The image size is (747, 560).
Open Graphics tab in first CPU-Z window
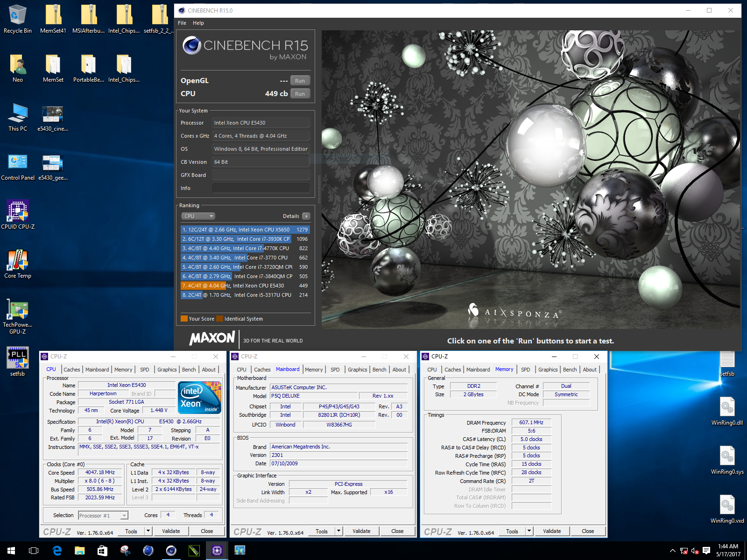click(x=167, y=370)
